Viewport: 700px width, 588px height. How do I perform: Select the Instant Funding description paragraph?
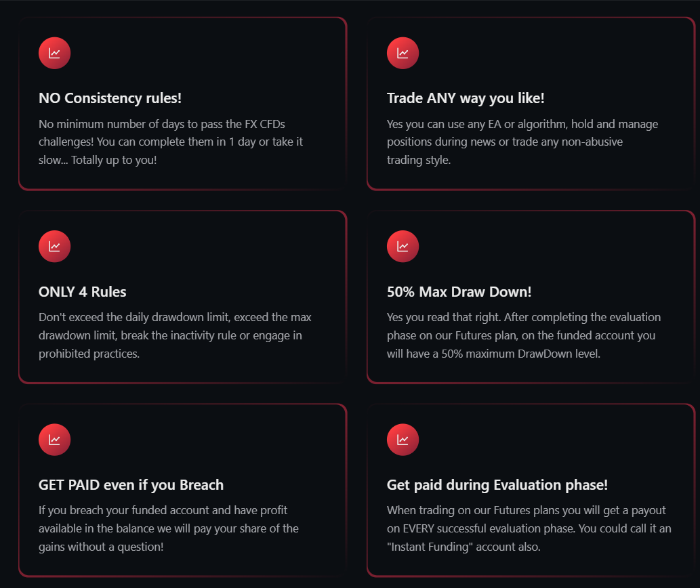(530, 529)
